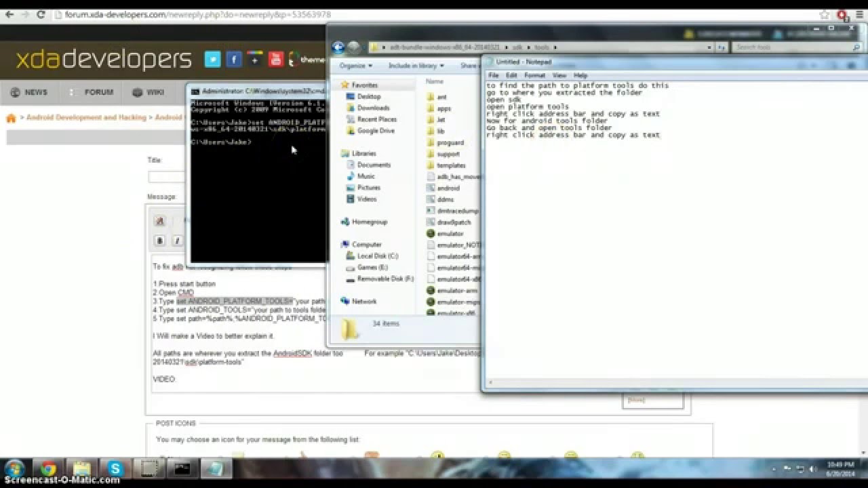Select Removable Disk (F:) drive
868x488 pixels.
point(379,279)
